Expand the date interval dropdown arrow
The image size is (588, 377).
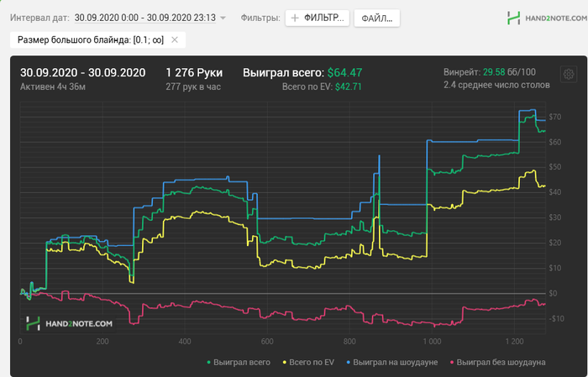[x=223, y=18]
